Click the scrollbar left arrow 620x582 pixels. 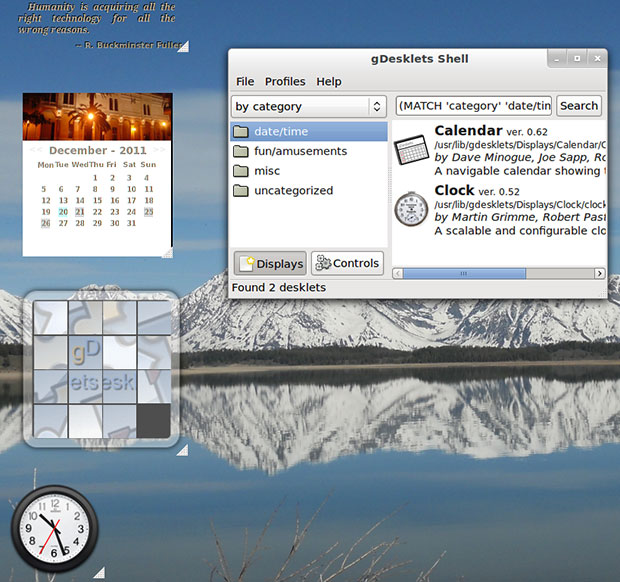398,273
